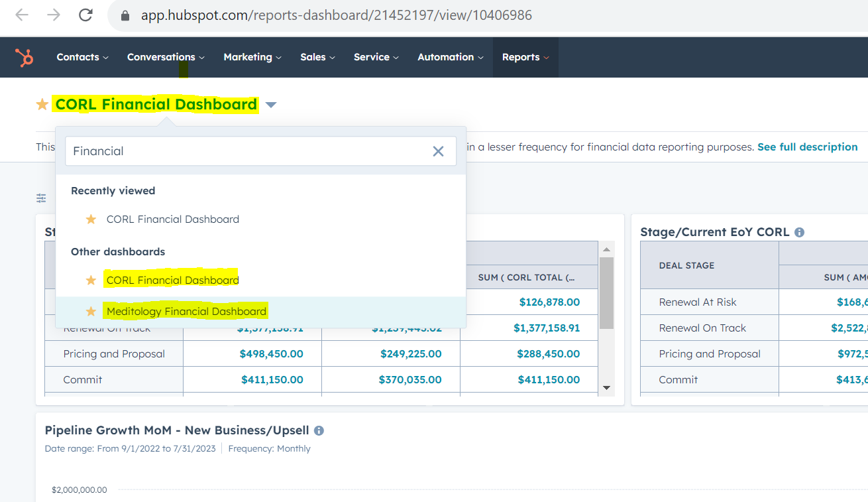Click the table's vertical scrollbar thumb

[x=606, y=292]
